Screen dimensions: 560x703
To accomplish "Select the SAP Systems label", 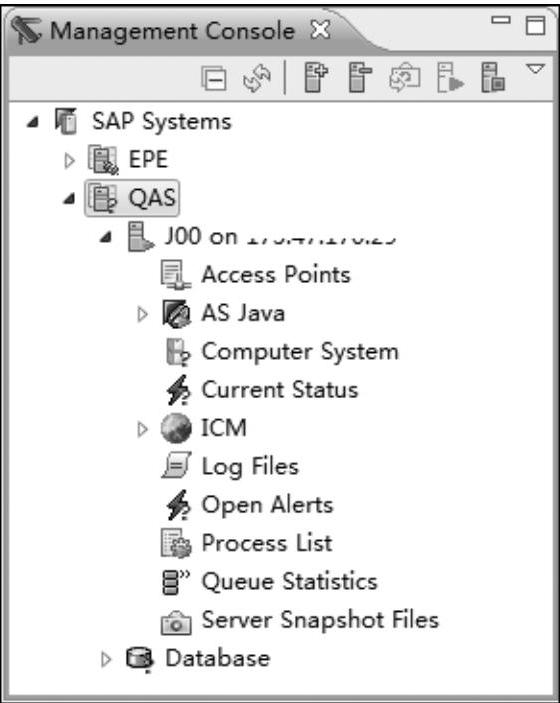I will 162,121.
